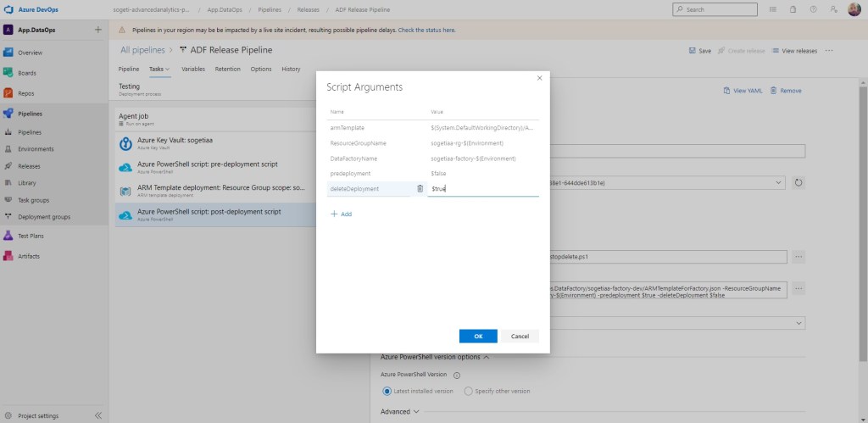Collapse the left sidebar with double-chevron
Screen dimensions: 868x423
pyautogui.click(x=97, y=415)
